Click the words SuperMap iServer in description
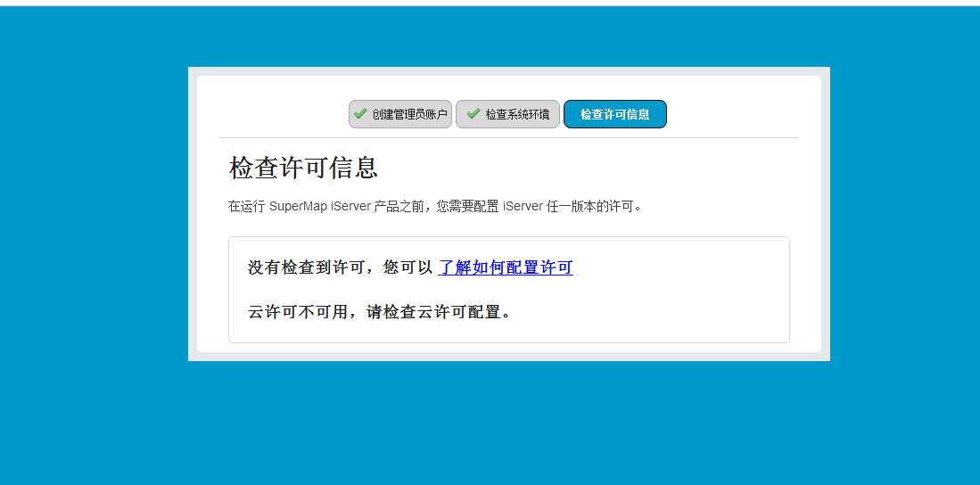980x485 pixels. point(320,206)
